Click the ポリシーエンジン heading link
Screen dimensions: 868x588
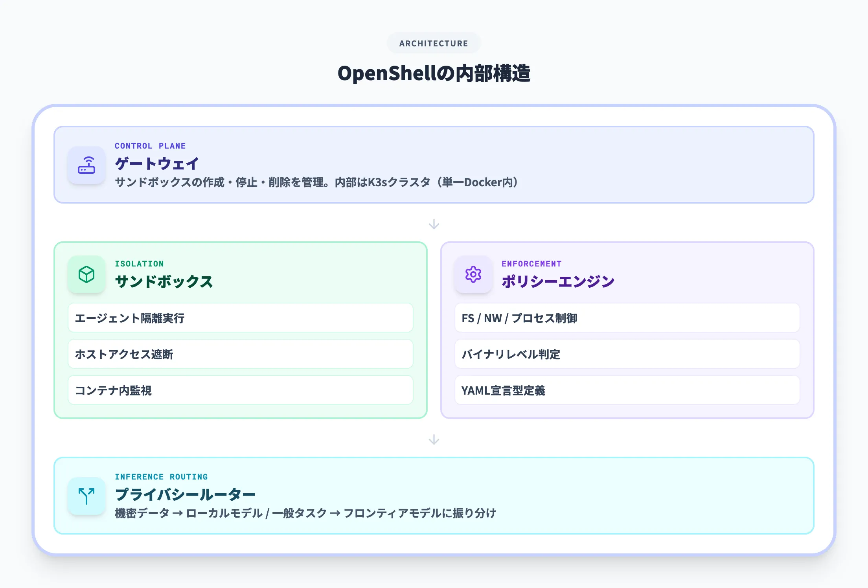coord(558,281)
